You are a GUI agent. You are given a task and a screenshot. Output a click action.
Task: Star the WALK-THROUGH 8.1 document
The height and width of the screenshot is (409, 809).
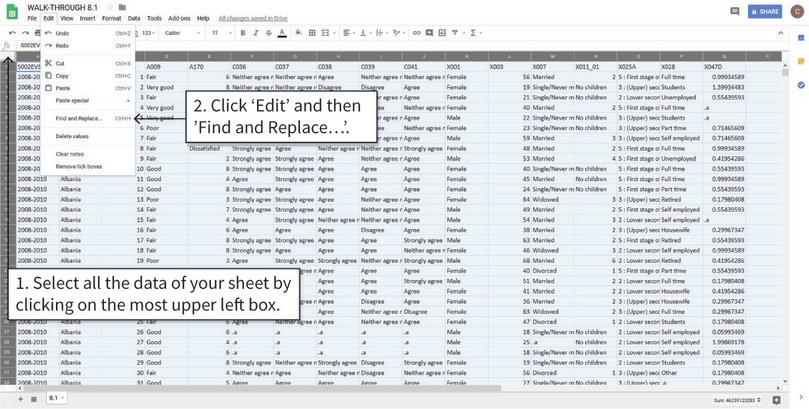pos(110,8)
